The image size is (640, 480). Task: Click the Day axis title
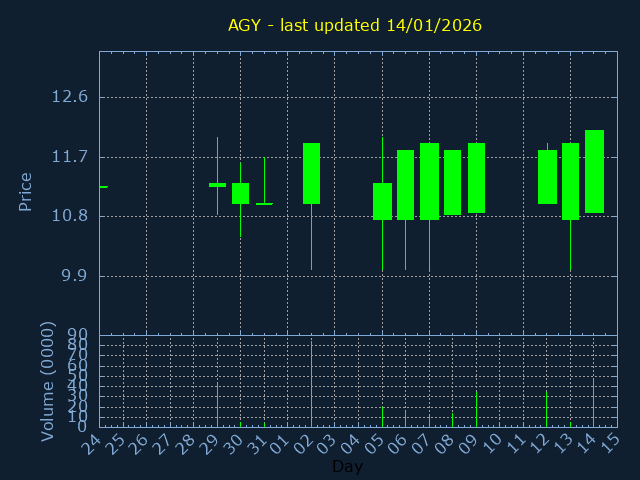point(347,467)
